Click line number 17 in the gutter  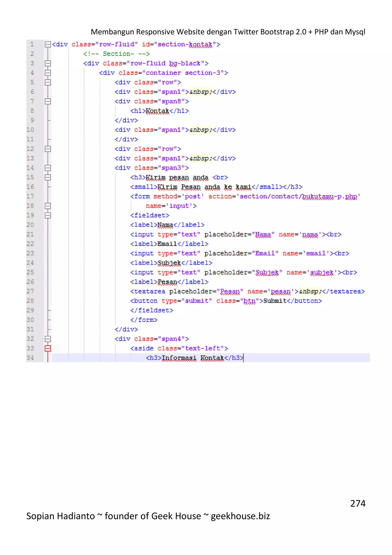point(30,196)
